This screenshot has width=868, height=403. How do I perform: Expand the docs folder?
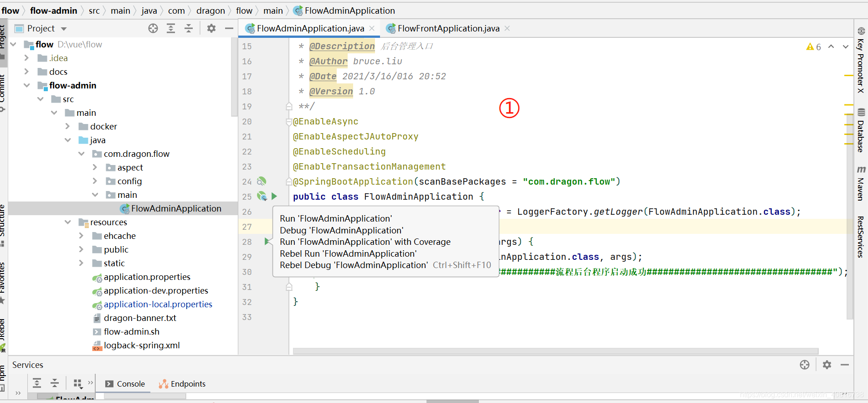26,72
